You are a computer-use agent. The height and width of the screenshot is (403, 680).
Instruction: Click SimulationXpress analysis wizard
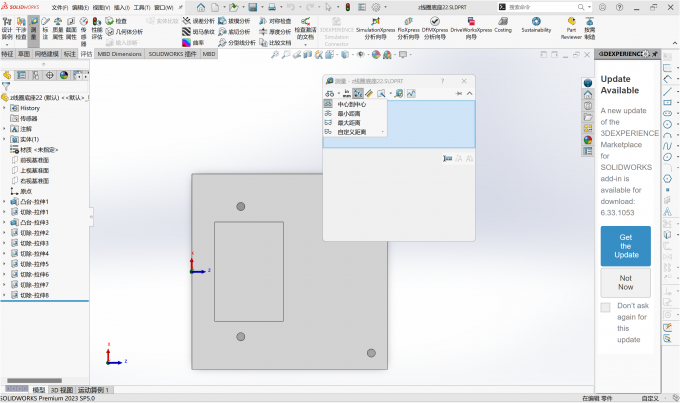376,29
